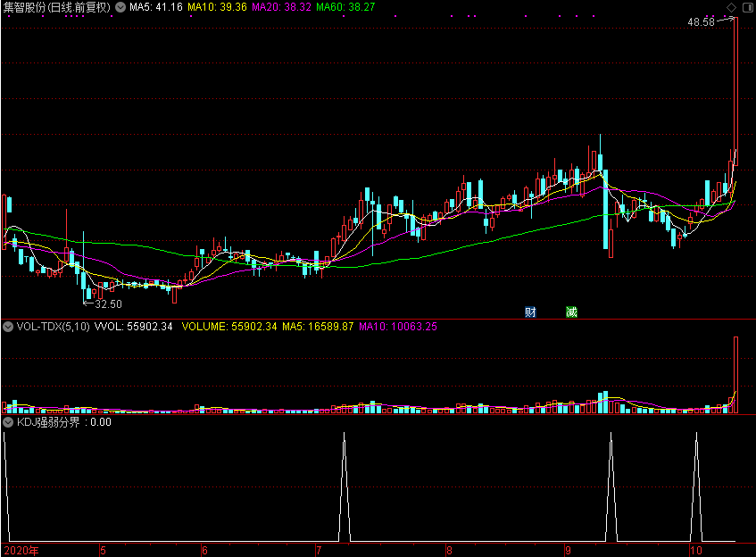Click month 7 on the time axis
This screenshot has width=756, height=557.
[319, 550]
